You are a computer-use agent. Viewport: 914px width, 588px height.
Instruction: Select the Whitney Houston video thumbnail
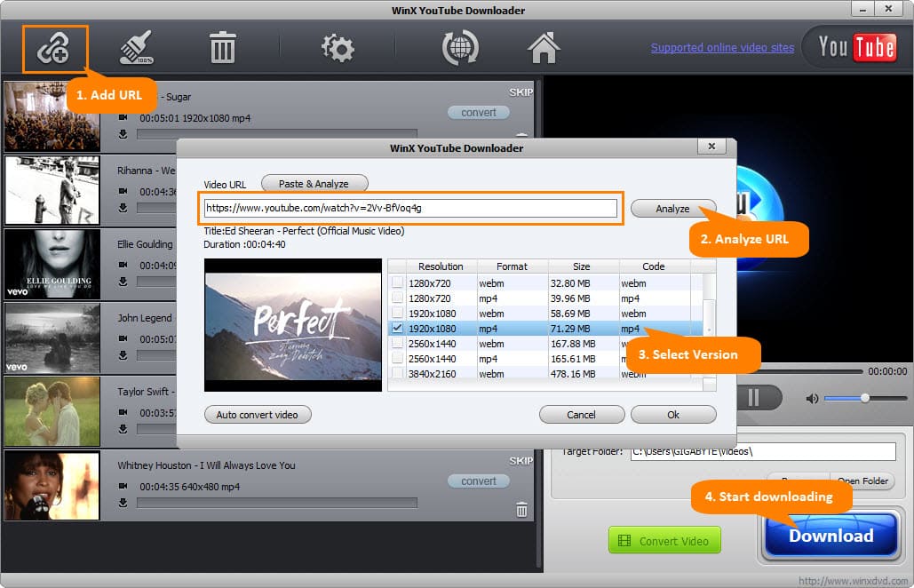click(x=52, y=486)
